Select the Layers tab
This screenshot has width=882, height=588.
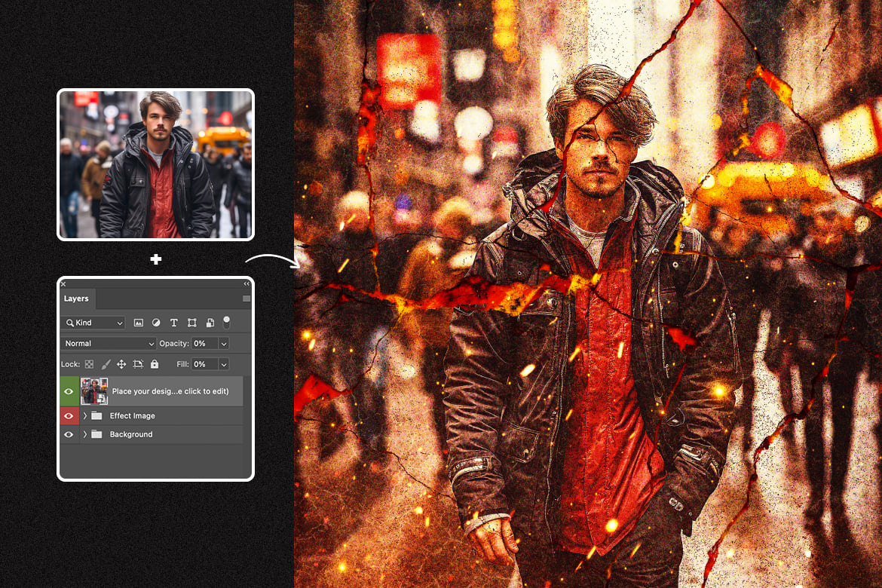pyautogui.click(x=76, y=299)
